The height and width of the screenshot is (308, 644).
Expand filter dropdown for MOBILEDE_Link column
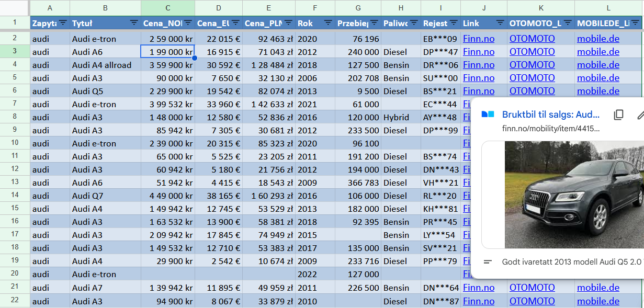click(635, 23)
